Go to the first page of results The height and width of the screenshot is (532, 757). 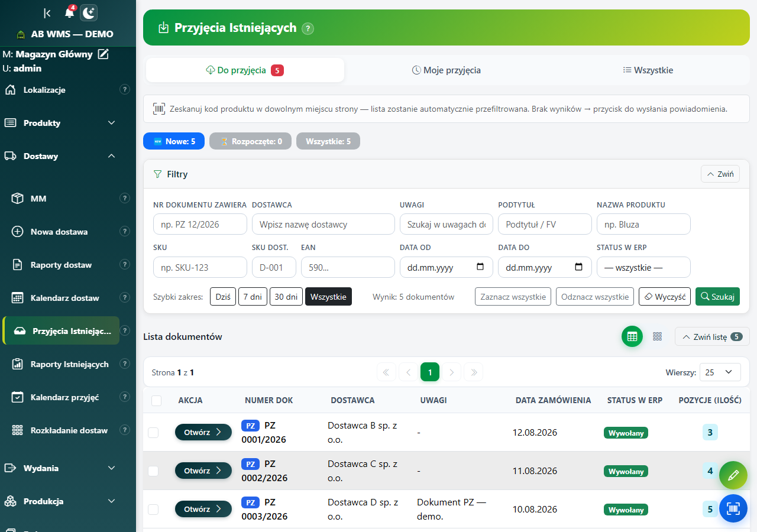click(386, 372)
